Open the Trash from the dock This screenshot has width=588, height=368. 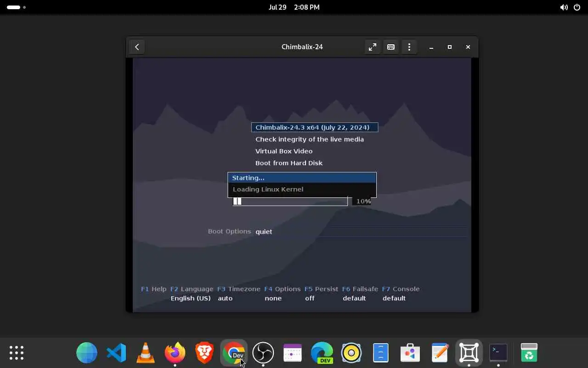point(529,353)
